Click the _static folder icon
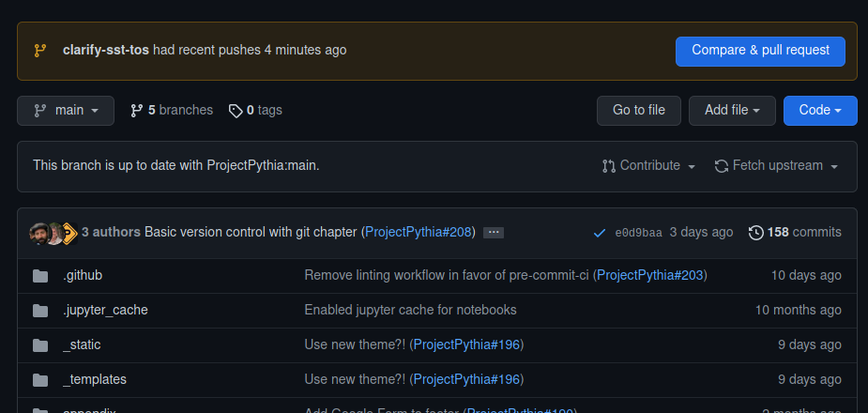Screen dimensions: 868x413 pyautogui.click(x=40, y=345)
